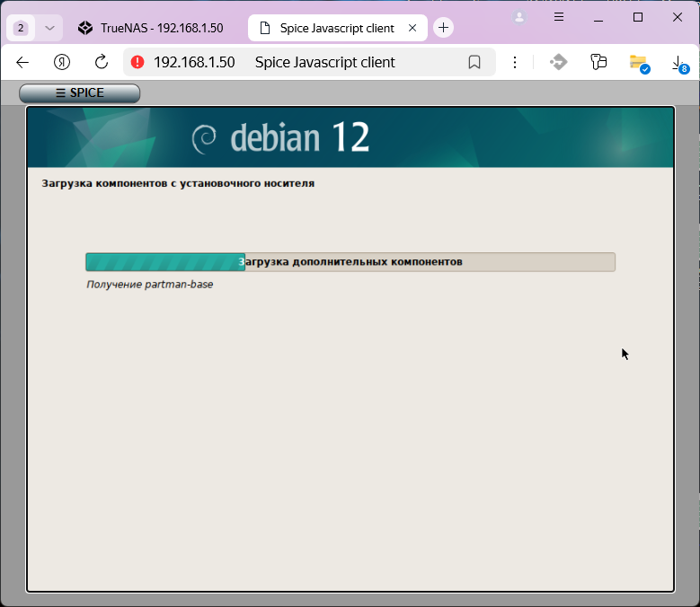Open the yellow folder collections icon
Screen dimensions: 700x607
638,63
